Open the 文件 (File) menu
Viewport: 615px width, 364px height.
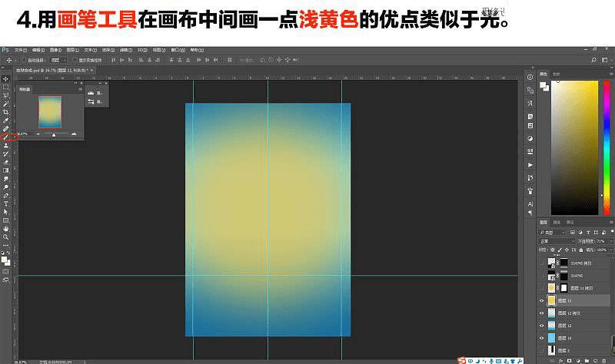(21, 50)
